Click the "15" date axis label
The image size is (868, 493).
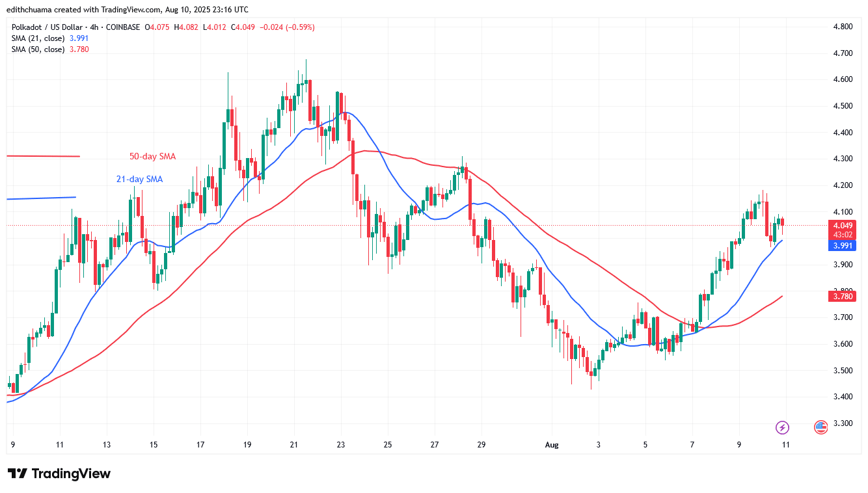point(153,445)
